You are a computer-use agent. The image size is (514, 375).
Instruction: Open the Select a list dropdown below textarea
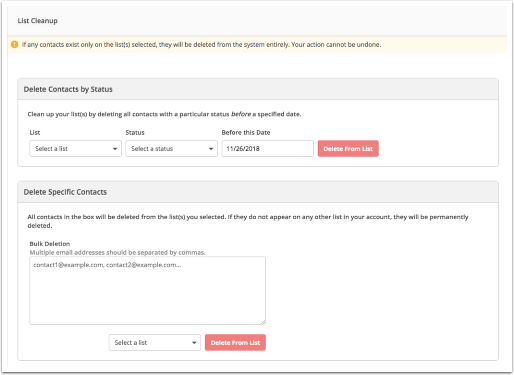[155, 343]
